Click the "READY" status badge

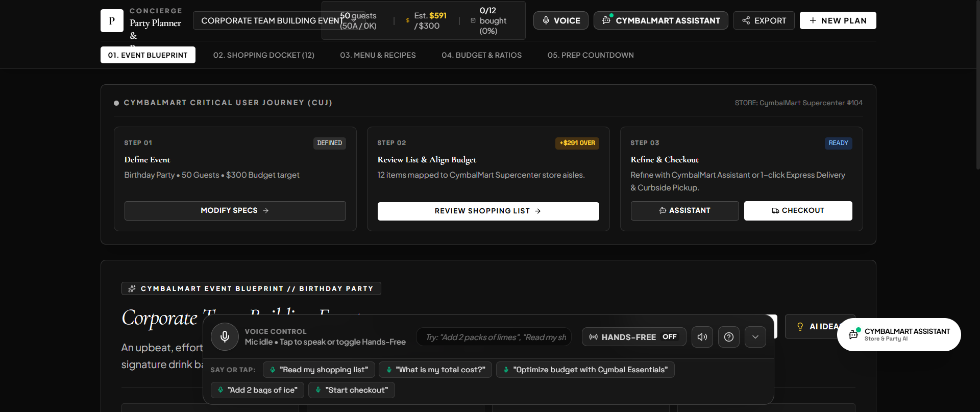(x=839, y=143)
